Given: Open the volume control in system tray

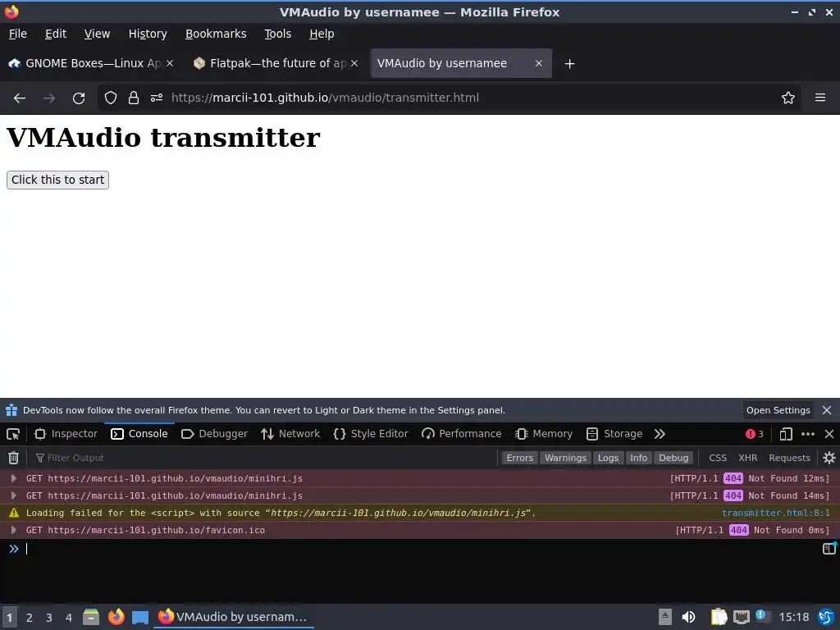Looking at the screenshot, I should pos(688,617).
